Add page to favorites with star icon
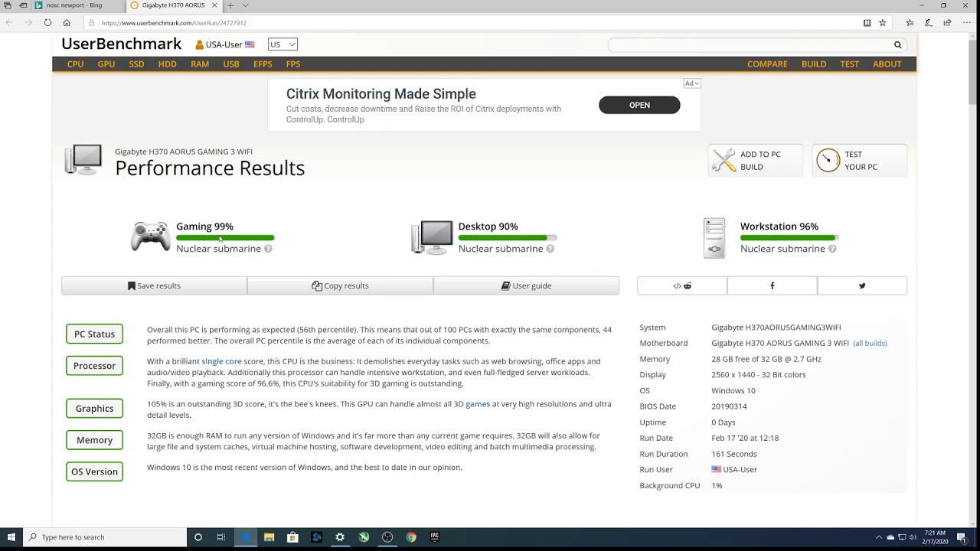This screenshot has width=980, height=551. click(882, 23)
